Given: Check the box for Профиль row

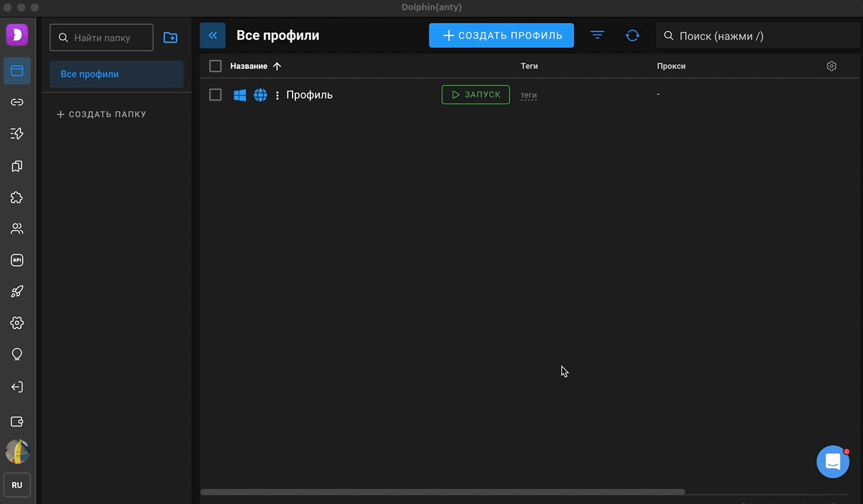Looking at the screenshot, I should pyautogui.click(x=215, y=95).
